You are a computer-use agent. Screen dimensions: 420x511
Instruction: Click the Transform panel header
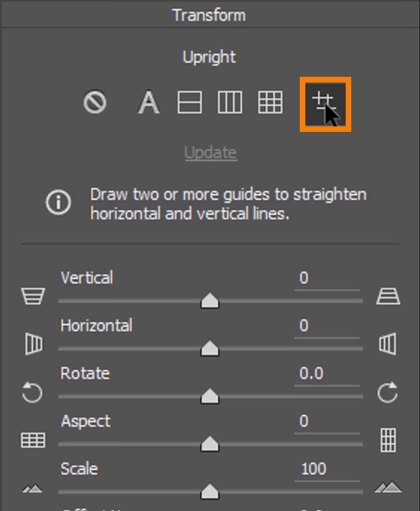click(209, 15)
